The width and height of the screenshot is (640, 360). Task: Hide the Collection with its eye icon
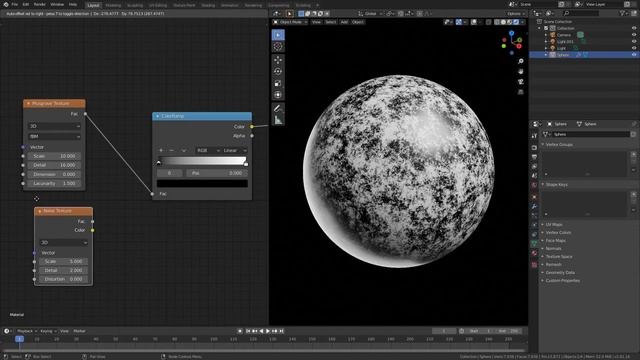pos(634,28)
